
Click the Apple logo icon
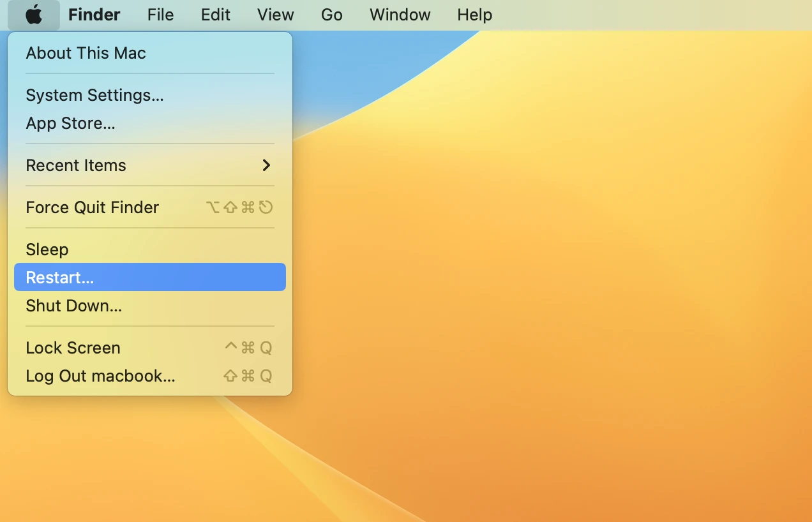(x=33, y=15)
